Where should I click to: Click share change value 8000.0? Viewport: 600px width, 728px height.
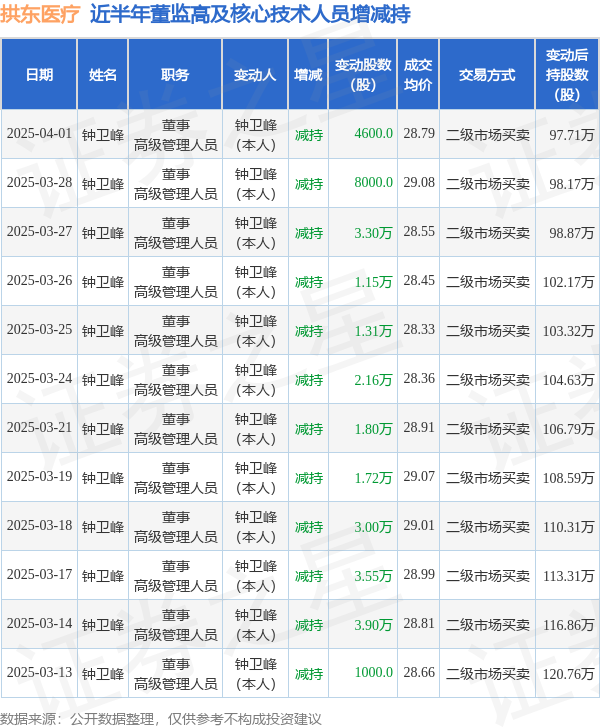click(373, 182)
